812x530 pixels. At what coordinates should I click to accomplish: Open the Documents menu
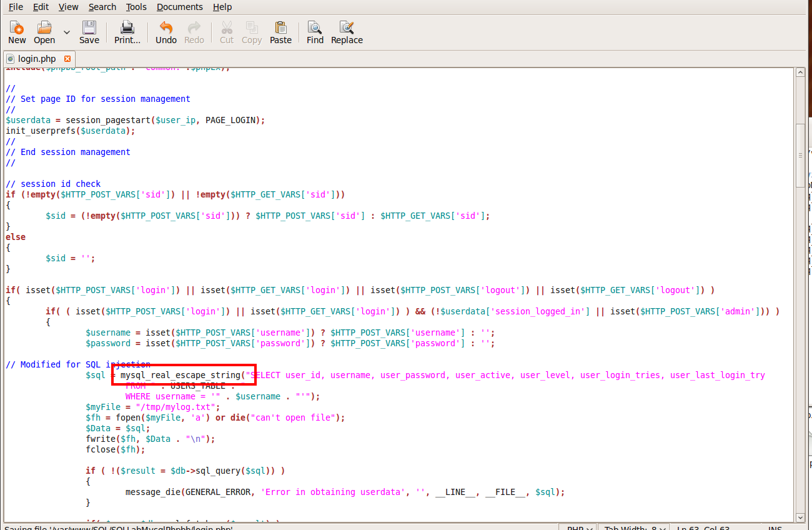179,7
